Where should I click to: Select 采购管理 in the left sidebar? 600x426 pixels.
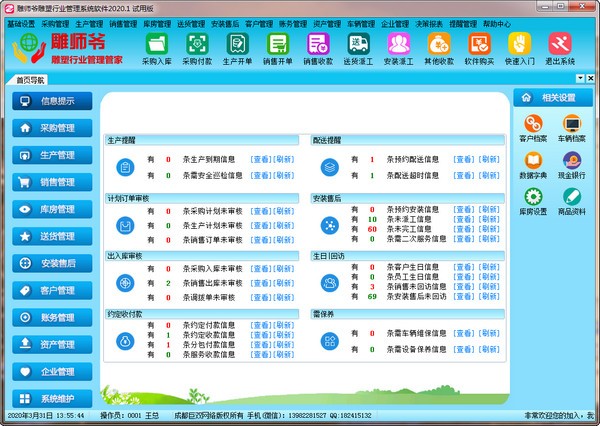pos(49,128)
